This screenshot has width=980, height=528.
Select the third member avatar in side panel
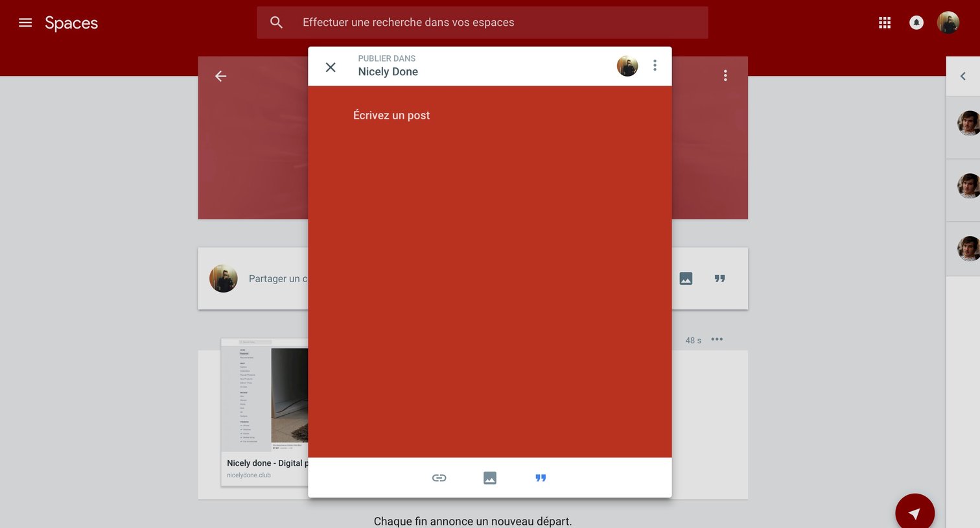point(969,249)
